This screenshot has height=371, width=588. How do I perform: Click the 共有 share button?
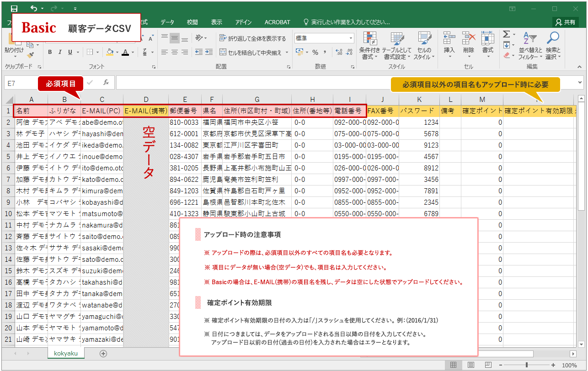565,22
